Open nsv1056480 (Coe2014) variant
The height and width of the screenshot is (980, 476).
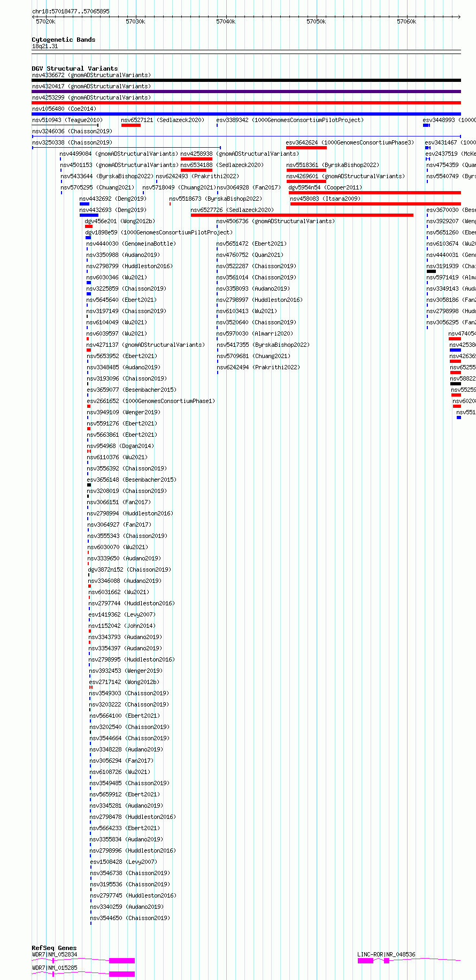tap(64, 109)
